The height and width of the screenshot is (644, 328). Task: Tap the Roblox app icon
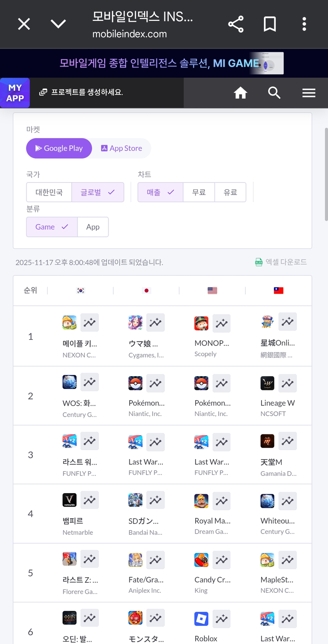[201, 619]
